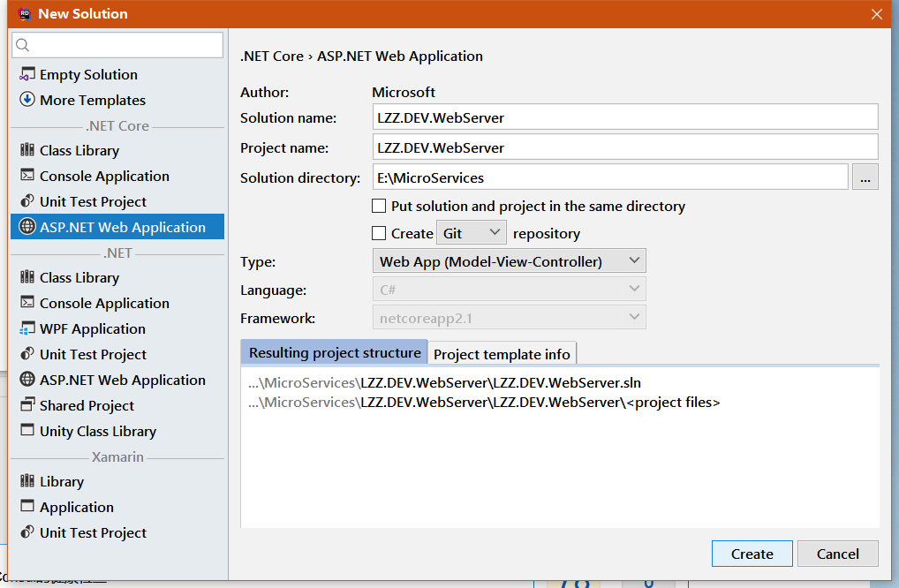Screen dimensions: 899x588
Task: Click the breadcrumb '.NET Core › ASP.NET Web Application'
Action: pos(361,57)
